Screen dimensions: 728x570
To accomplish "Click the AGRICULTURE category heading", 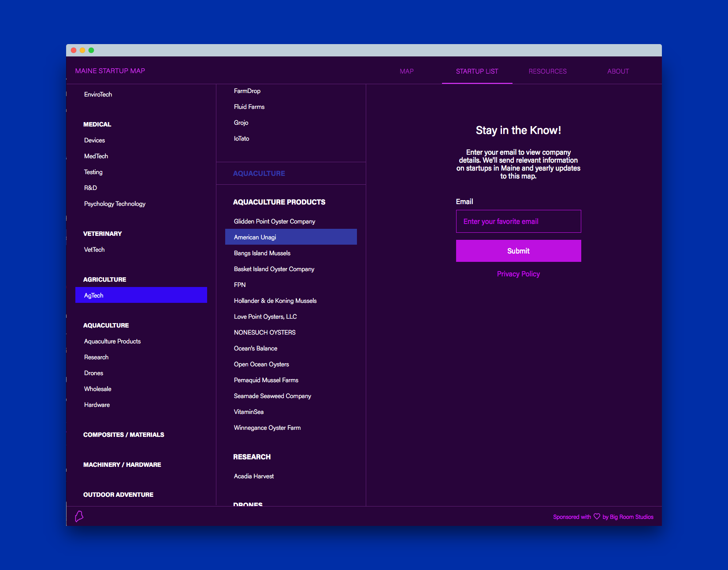I will [x=104, y=279].
